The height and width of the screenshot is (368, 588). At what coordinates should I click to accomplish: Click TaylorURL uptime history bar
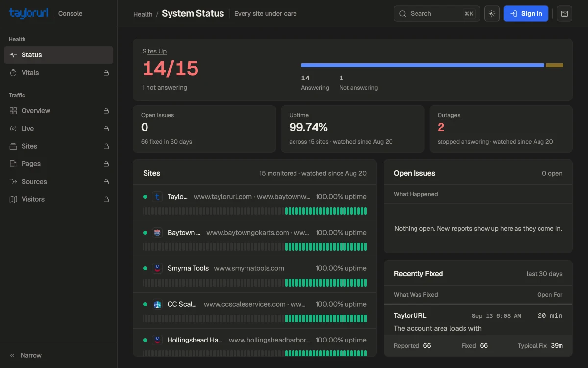[255, 211]
